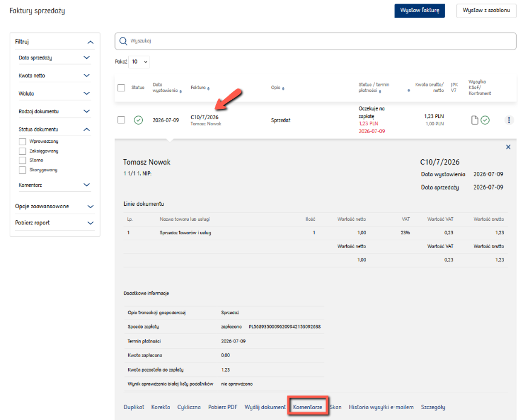Check the Storno status filter
Viewport: 518px width, 420px height.
point(22,160)
